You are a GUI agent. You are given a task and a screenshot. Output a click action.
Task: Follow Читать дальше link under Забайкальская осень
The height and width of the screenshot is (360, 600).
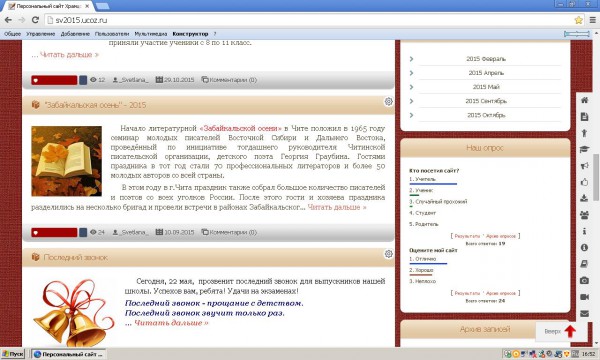point(337,207)
